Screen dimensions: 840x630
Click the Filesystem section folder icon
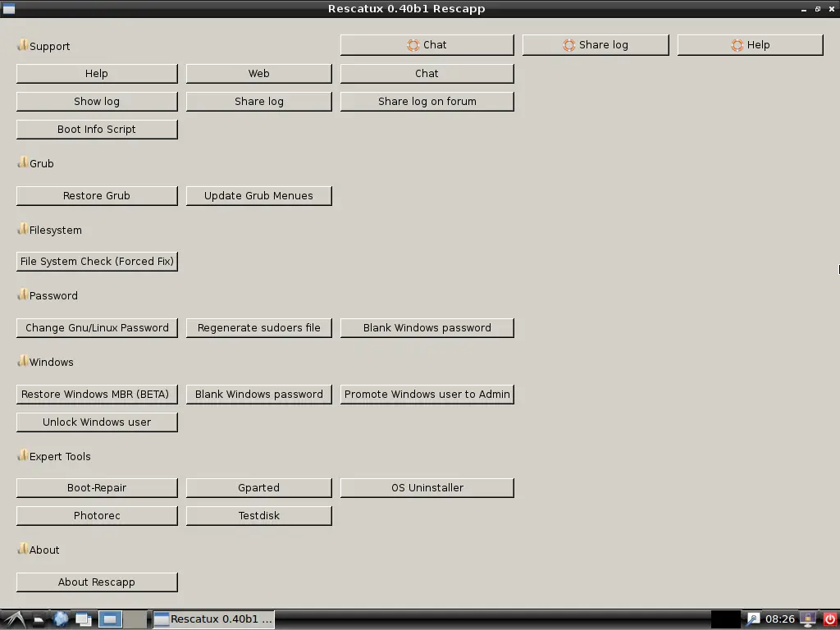coord(22,229)
